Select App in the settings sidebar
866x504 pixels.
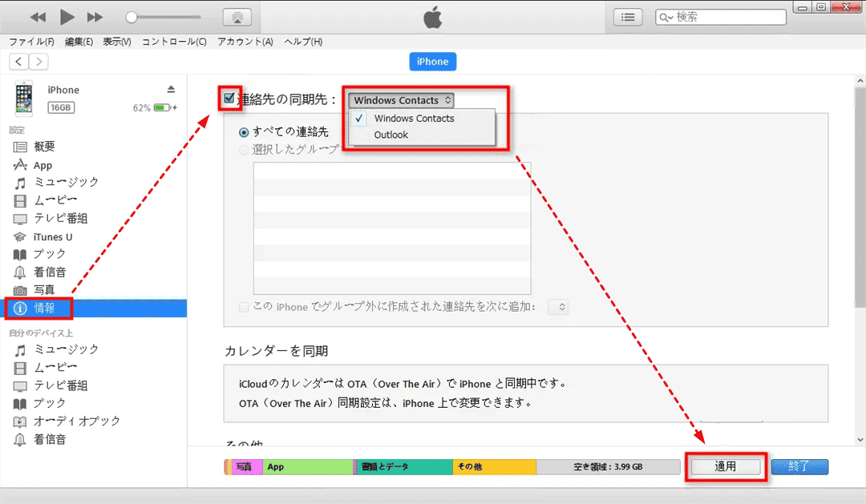click(x=42, y=165)
